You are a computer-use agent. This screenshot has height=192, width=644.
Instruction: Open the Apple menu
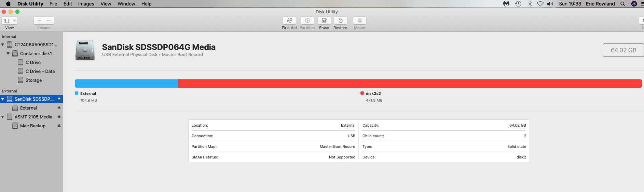[8, 4]
